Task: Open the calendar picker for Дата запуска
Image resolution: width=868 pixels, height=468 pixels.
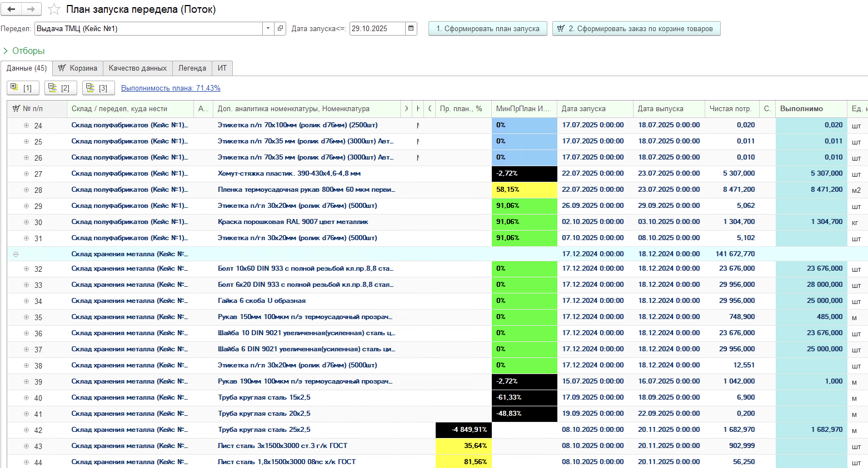Action: (411, 28)
